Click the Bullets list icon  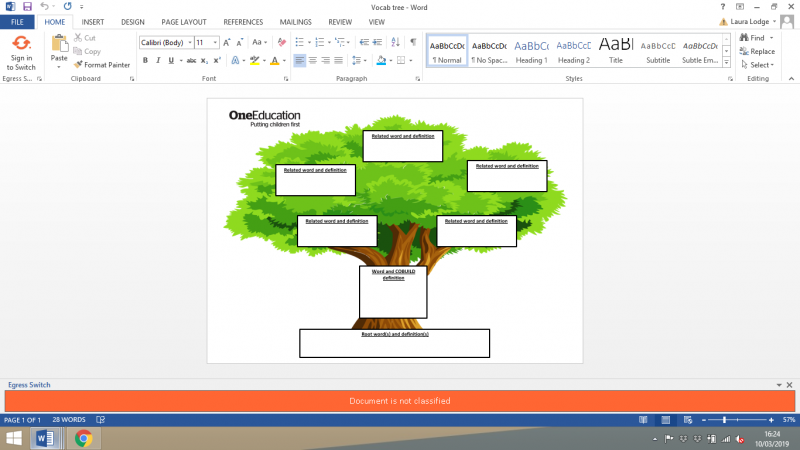coord(299,42)
